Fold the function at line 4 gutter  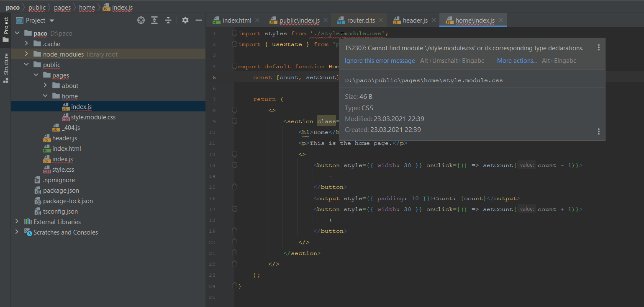point(235,66)
